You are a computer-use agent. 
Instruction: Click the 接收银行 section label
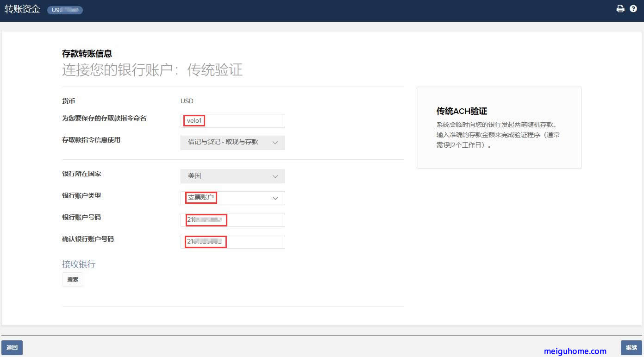(79, 264)
